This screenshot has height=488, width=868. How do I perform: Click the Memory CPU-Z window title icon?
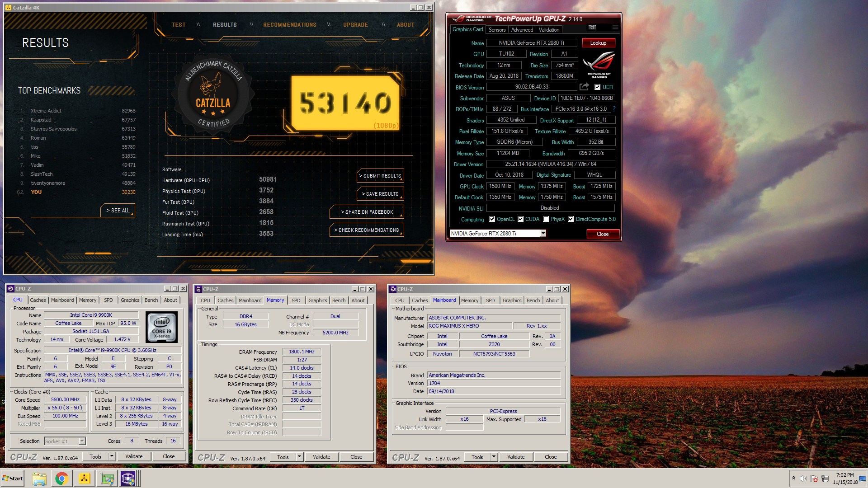click(x=198, y=289)
